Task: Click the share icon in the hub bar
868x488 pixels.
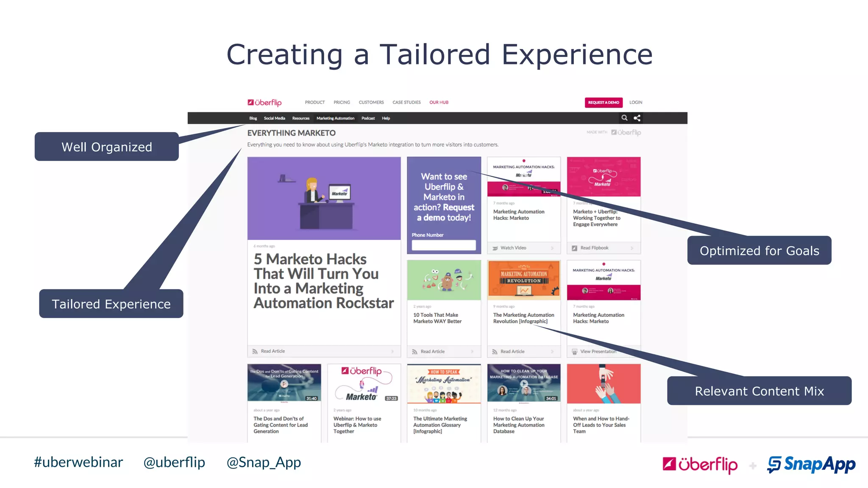Action: tap(637, 118)
